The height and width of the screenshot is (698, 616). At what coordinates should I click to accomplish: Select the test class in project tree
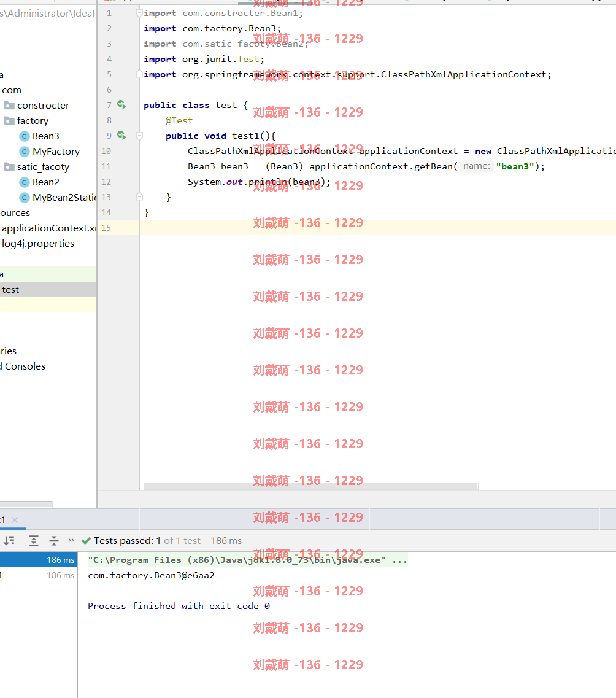(x=48, y=290)
